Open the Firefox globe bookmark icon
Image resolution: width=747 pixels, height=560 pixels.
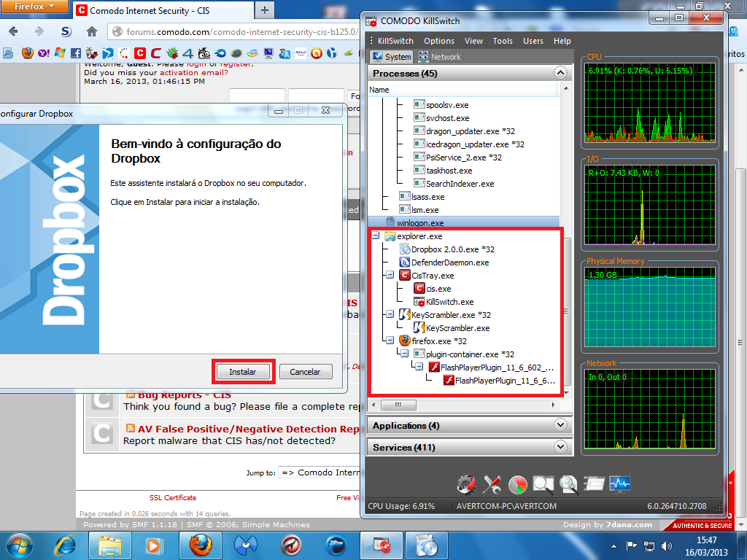pyautogui.click(x=27, y=53)
